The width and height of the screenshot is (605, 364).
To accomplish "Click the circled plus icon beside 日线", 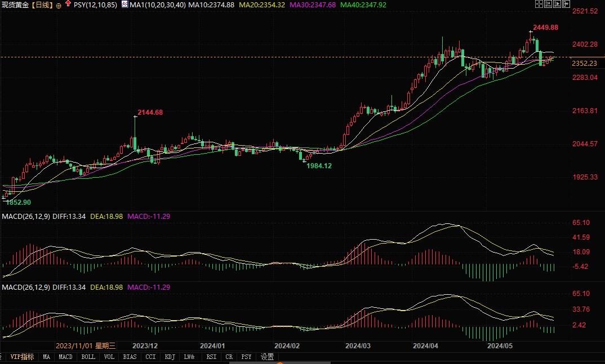I will [x=59, y=5].
